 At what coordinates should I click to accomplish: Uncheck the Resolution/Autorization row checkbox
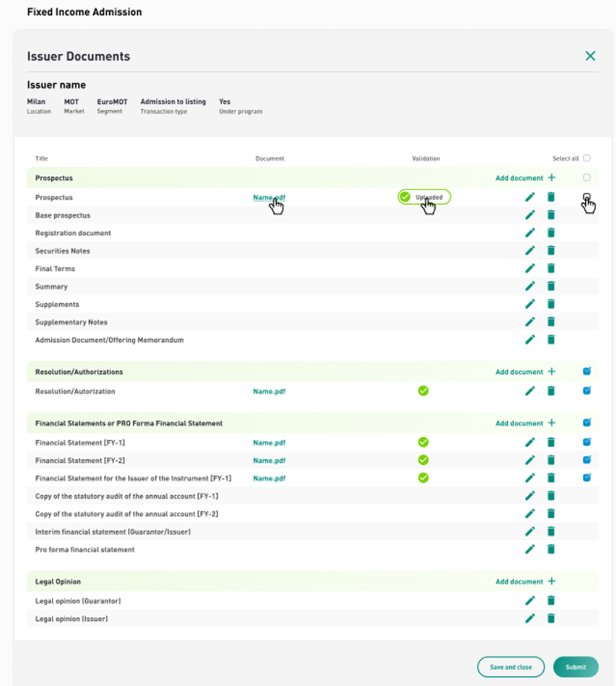click(x=587, y=390)
